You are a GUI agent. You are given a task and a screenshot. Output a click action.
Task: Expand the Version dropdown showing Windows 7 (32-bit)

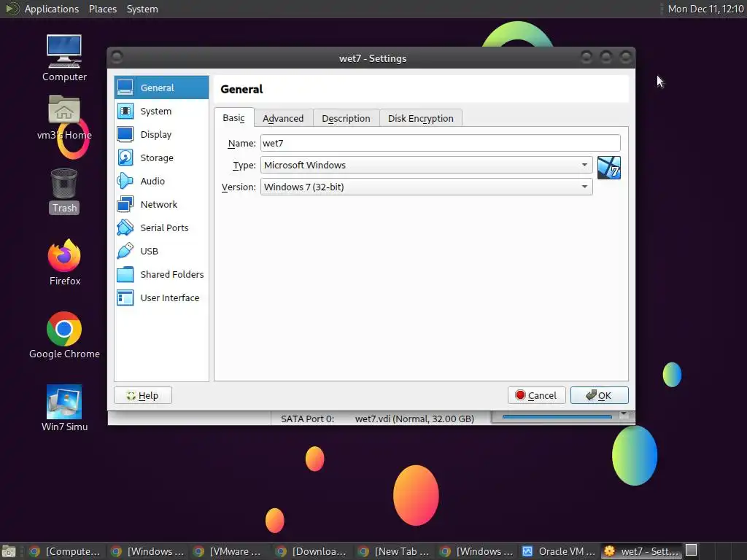tap(426, 187)
